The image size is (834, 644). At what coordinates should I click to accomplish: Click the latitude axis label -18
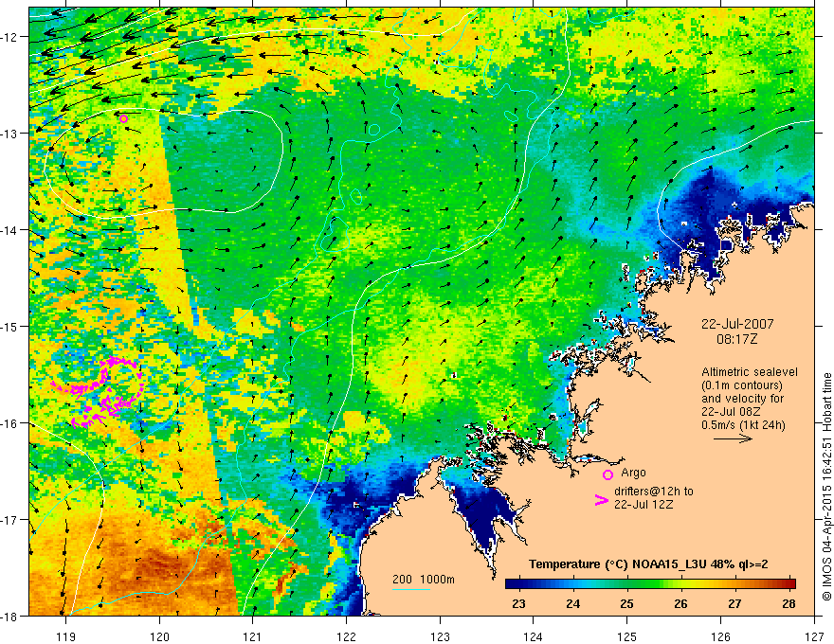[x=9, y=616]
